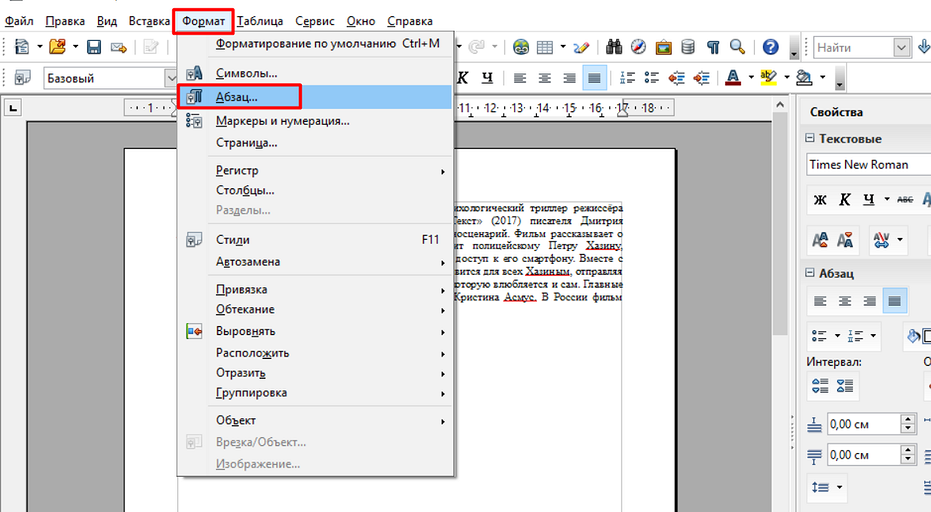The height and width of the screenshot is (512, 931).
Task: Collapse the Абзац section in sidebar
Action: (810, 273)
